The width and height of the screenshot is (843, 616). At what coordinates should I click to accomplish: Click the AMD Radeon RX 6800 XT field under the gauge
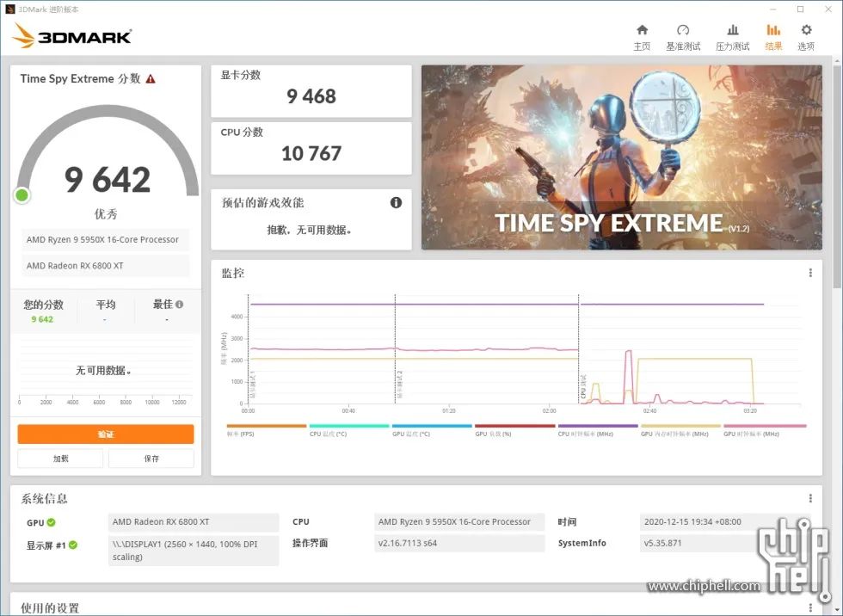pos(105,266)
